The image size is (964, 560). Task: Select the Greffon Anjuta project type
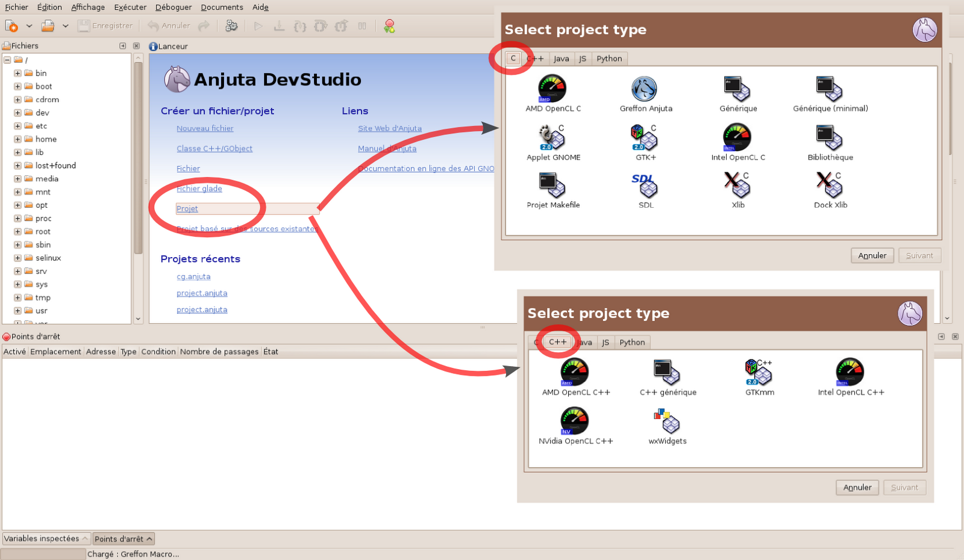pos(646,93)
